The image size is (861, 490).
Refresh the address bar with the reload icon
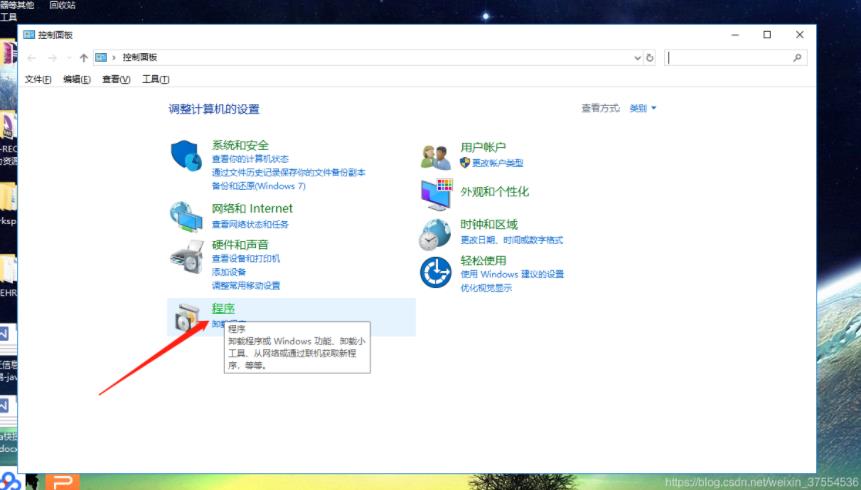(650, 58)
